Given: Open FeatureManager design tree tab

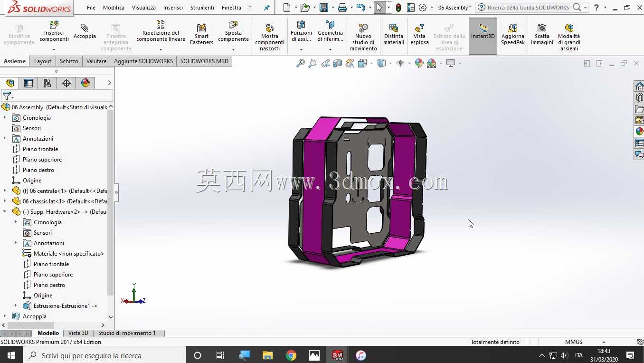Looking at the screenshot, I should 10,83.
